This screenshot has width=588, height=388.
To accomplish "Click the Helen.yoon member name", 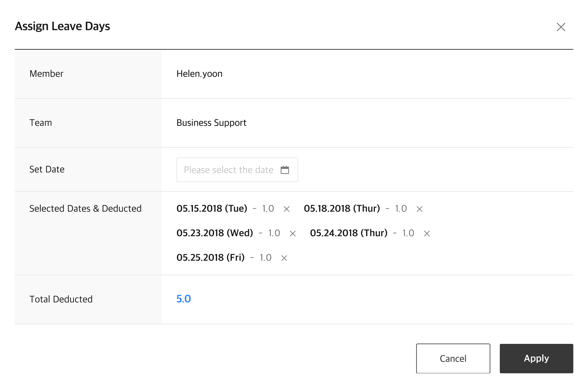I will (199, 74).
